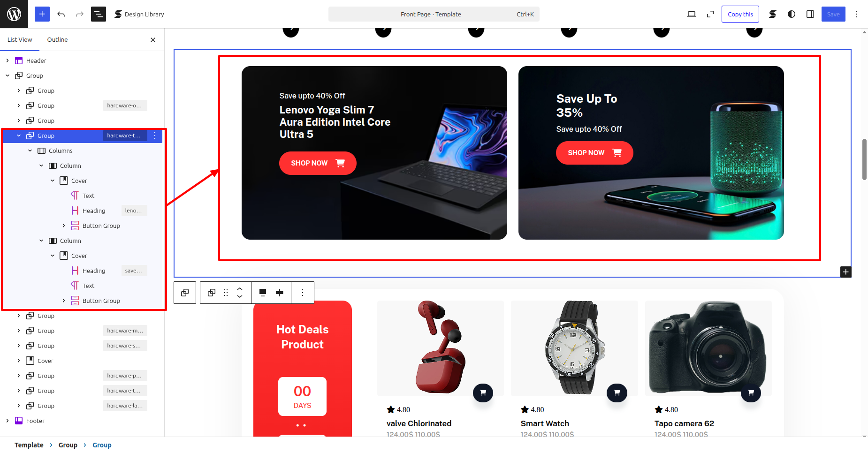Viewport: 868px width, 453px height.
Task: Open block toolbar options three dots
Action: click(x=303, y=293)
